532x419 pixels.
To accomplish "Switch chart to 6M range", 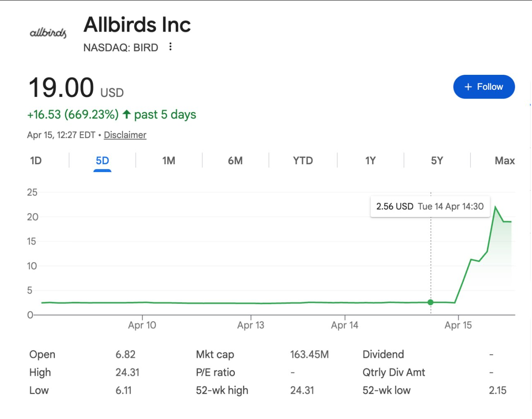I will 235,160.
